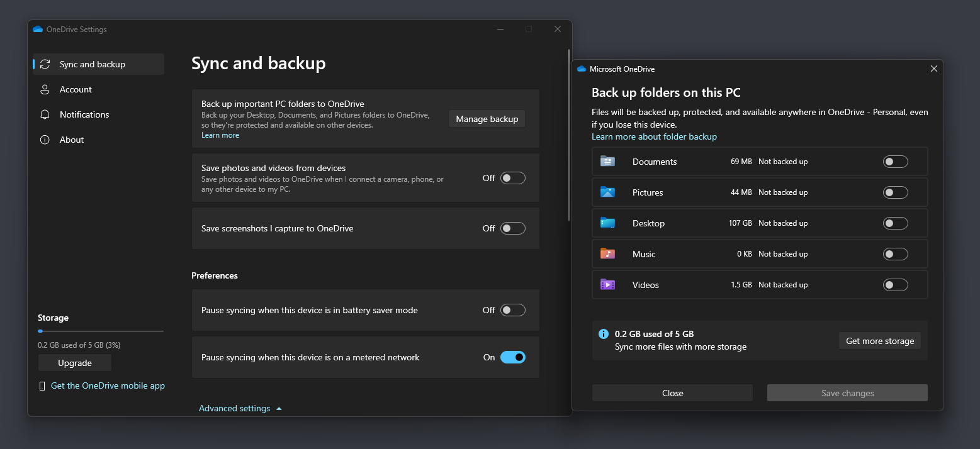
Task: Click 'Not backed up' status in Documents row
Action: (783, 162)
